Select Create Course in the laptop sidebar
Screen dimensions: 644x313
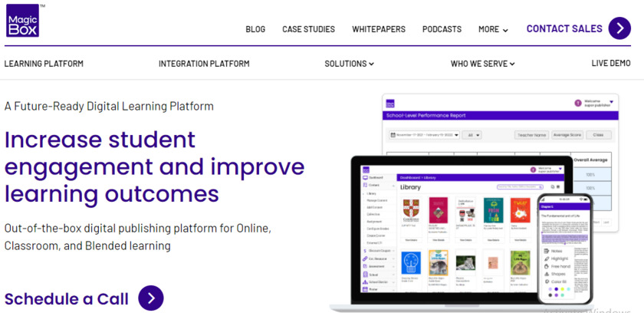pyautogui.click(x=376, y=236)
